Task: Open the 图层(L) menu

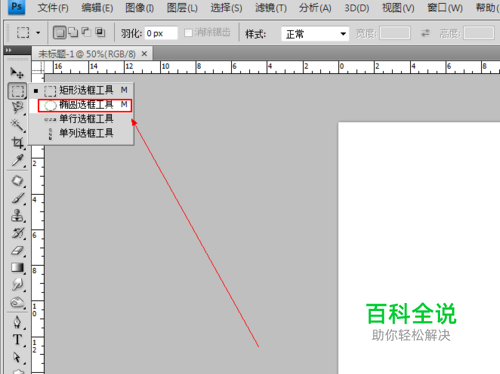Action: 182,8
